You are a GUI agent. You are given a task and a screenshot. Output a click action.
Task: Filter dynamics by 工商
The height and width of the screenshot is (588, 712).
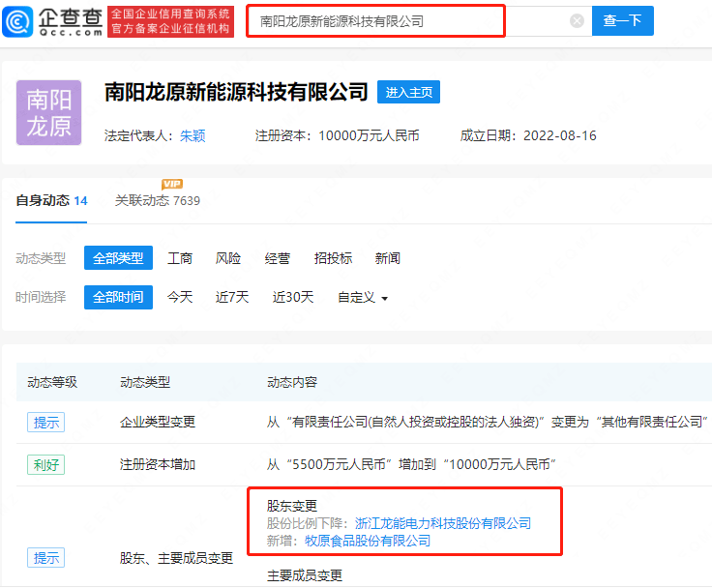180,258
